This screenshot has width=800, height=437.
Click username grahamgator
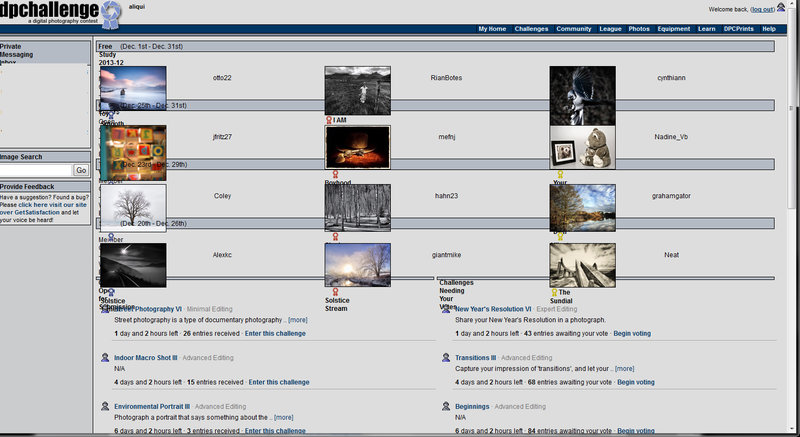point(671,196)
